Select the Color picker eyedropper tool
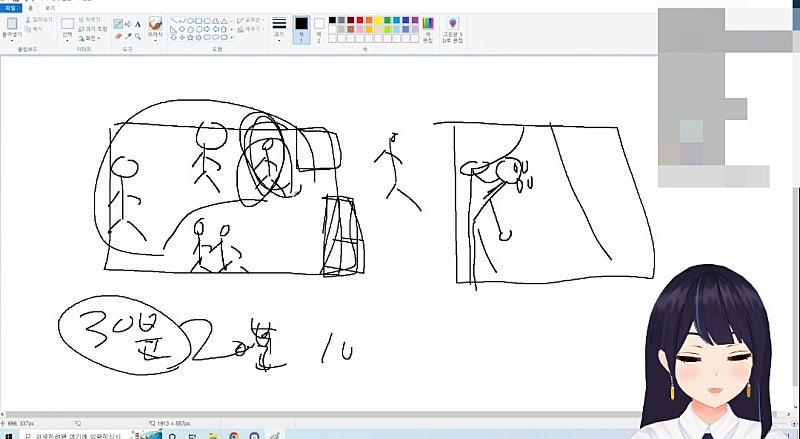 click(x=128, y=36)
